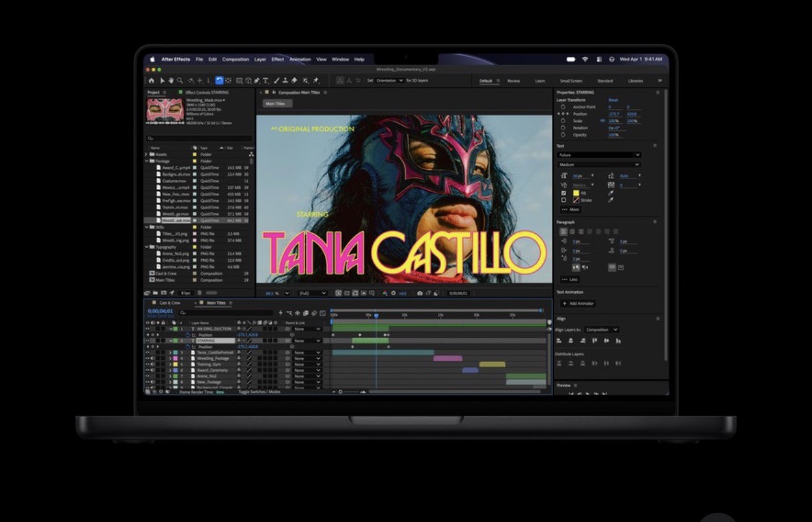Select the Home icon in the toolbar
This screenshot has width=812, height=522.
tap(151, 81)
